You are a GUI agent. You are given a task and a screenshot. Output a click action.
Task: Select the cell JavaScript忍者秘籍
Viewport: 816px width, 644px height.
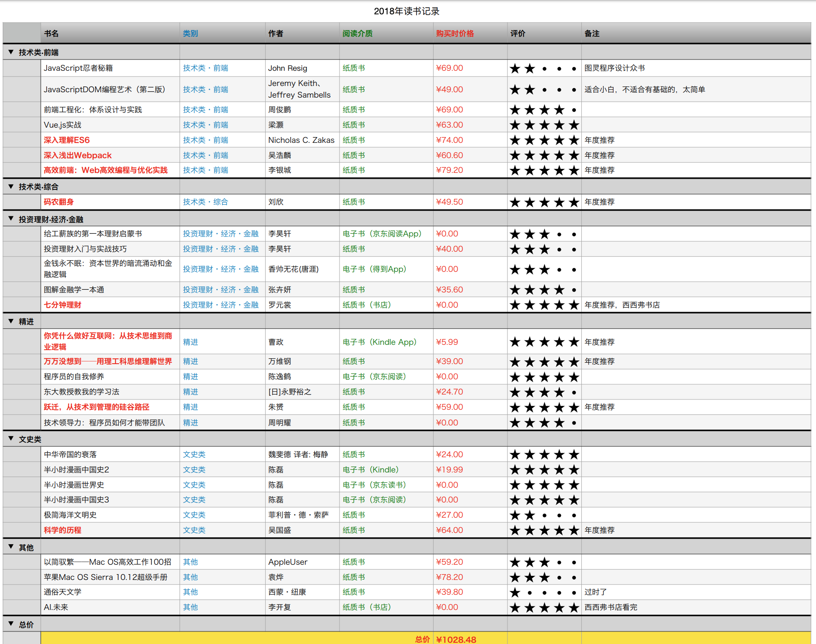tap(110, 68)
